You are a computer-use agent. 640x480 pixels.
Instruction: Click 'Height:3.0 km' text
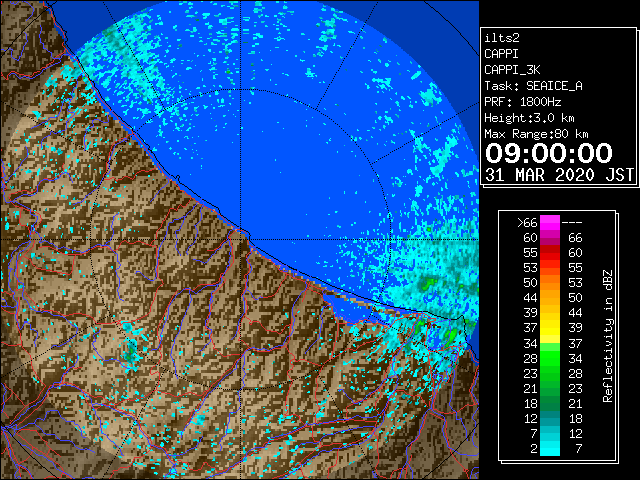tap(529, 118)
